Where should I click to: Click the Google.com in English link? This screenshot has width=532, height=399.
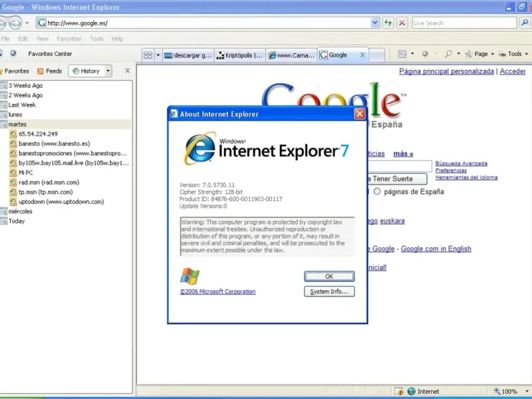(436, 249)
